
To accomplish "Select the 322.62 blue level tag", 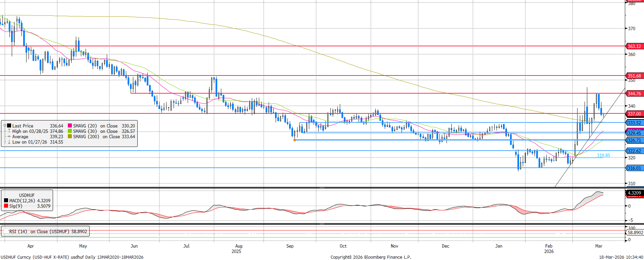I will point(634,151).
